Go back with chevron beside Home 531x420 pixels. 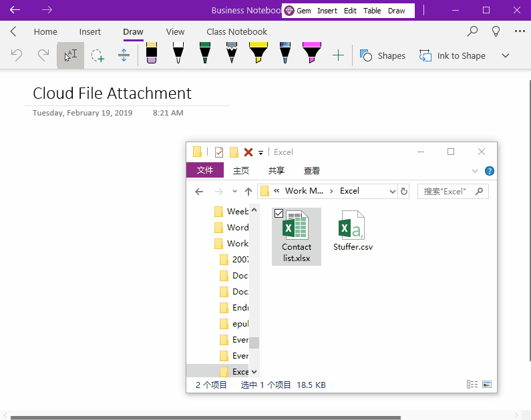[13, 31]
